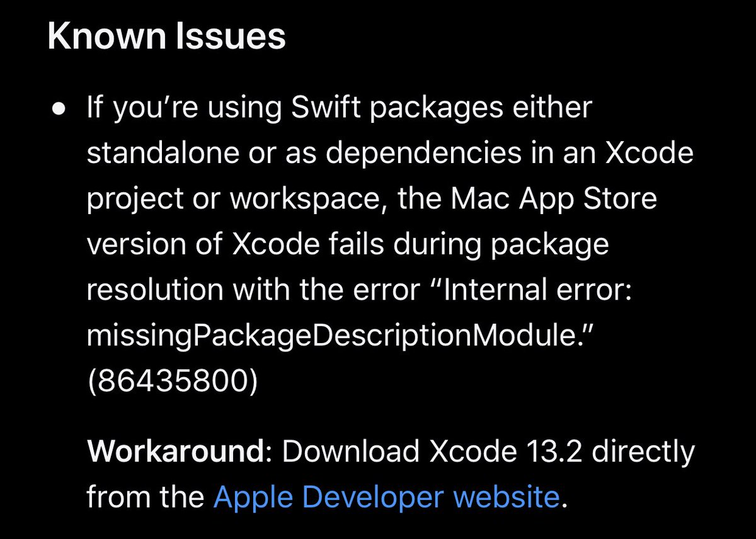
Task: Open the Apple Developer website link
Action: [386, 497]
